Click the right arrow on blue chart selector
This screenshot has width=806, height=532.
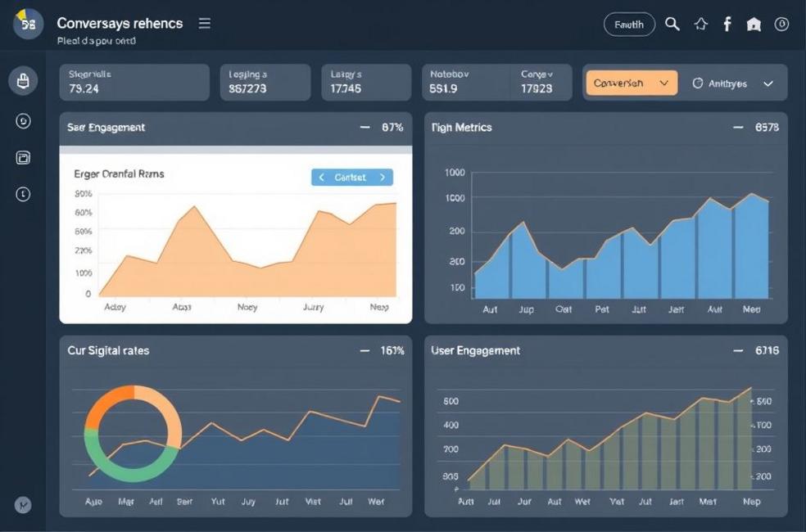click(x=383, y=178)
